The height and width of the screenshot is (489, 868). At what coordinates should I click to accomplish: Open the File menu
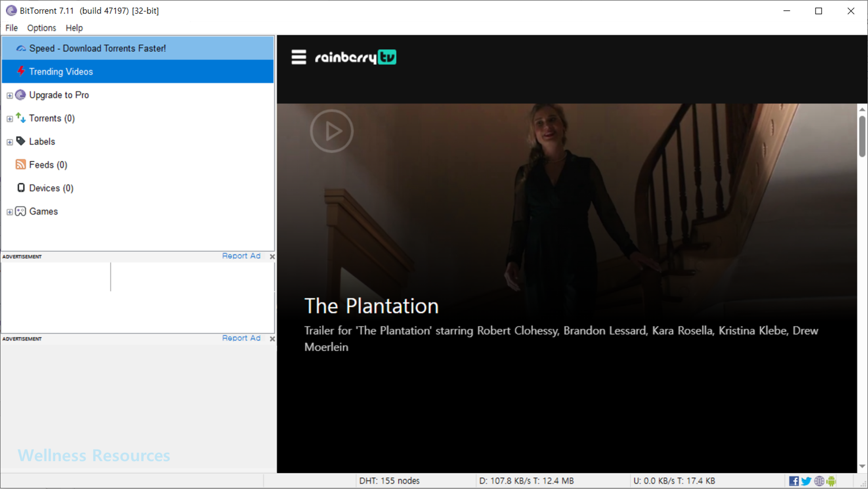(x=12, y=28)
